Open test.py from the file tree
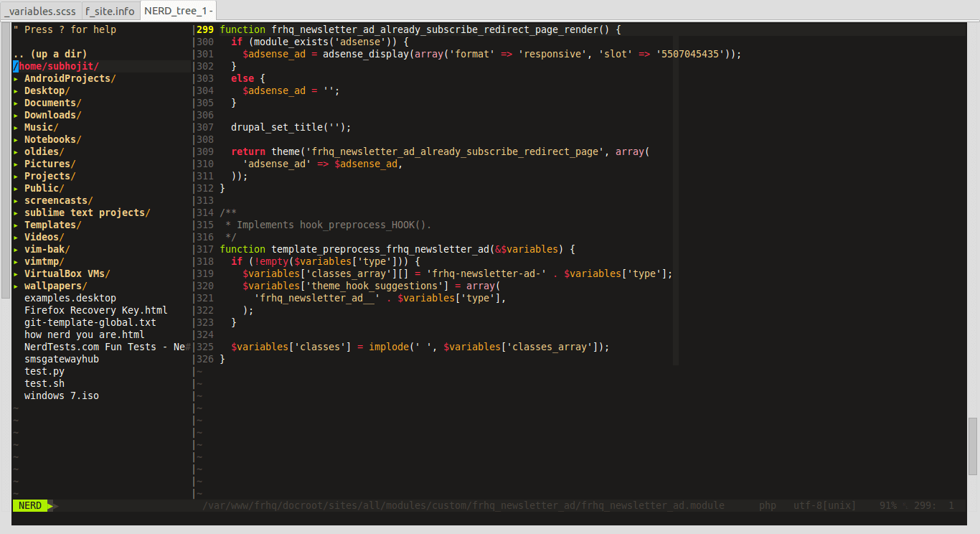 44,371
